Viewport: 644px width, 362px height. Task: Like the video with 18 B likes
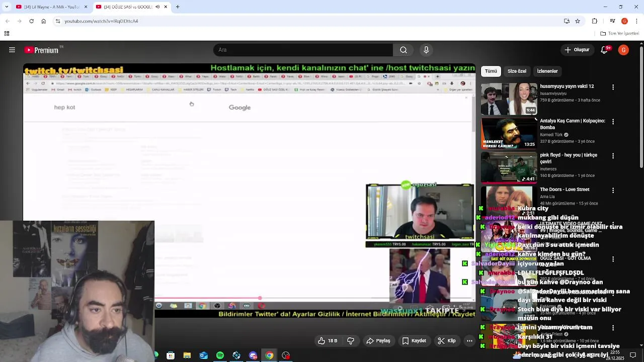pos(328,341)
